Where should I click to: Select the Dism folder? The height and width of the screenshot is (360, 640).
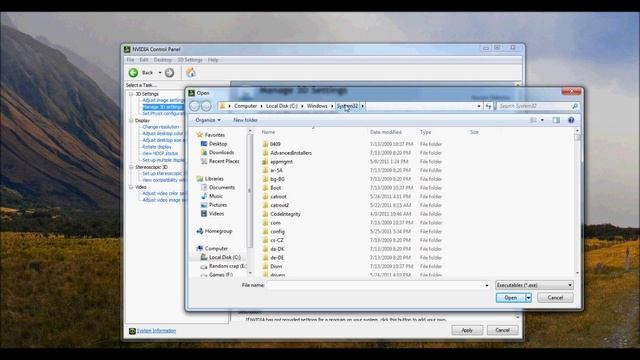276,267
